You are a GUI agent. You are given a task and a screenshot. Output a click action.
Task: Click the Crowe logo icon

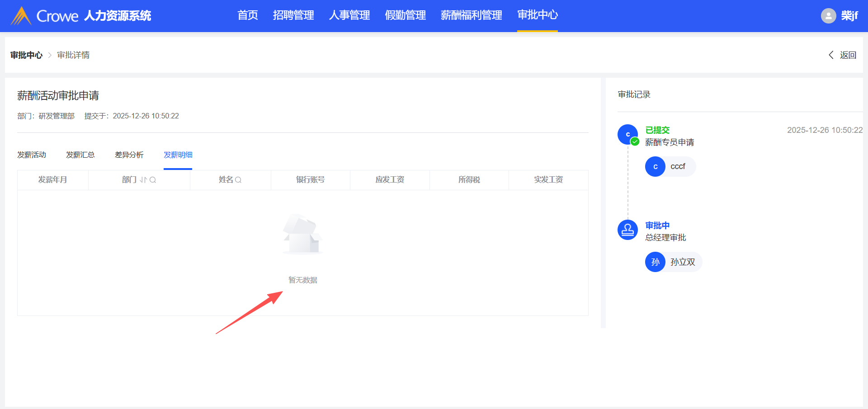21,16
